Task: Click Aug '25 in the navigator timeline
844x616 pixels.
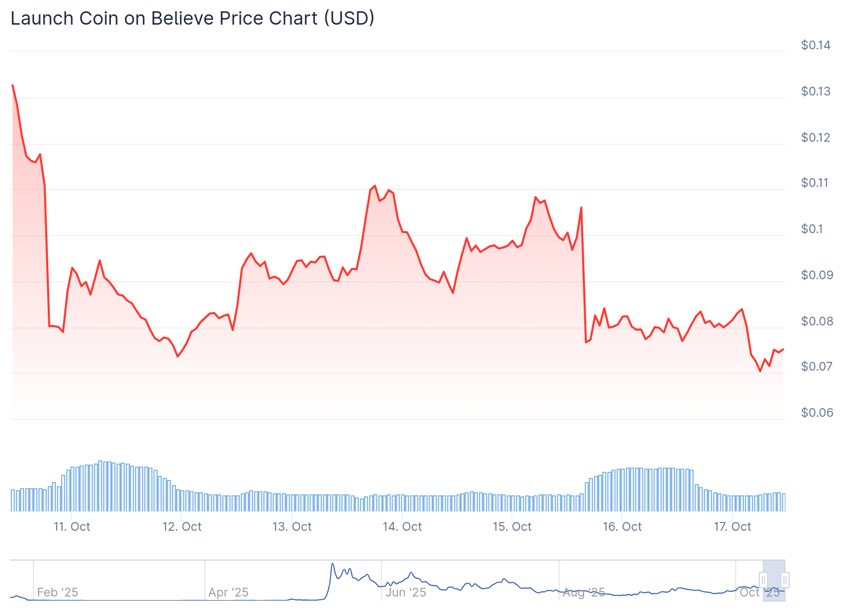Action: (x=584, y=592)
